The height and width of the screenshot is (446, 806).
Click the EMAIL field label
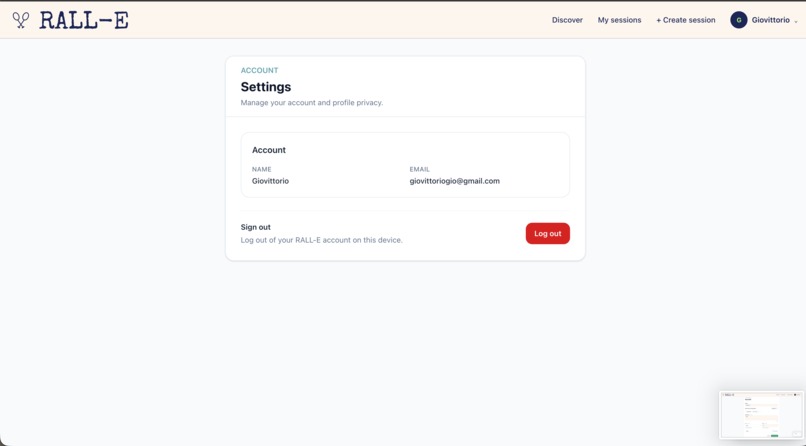[x=419, y=169]
